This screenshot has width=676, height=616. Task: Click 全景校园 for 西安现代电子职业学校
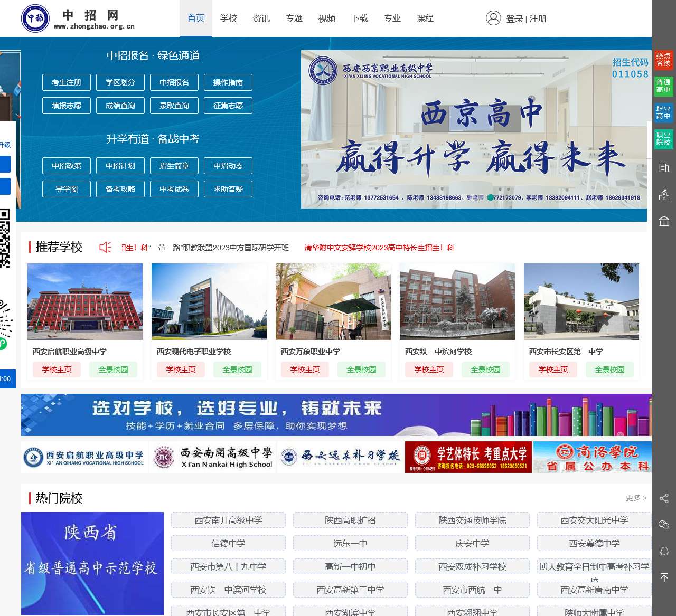click(x=237, y=369)
